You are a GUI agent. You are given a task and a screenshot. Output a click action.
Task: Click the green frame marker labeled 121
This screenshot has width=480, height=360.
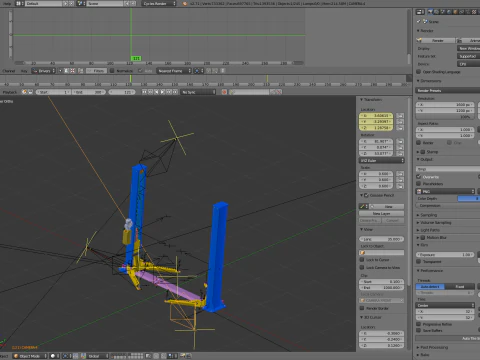click(x=136, y=58)
